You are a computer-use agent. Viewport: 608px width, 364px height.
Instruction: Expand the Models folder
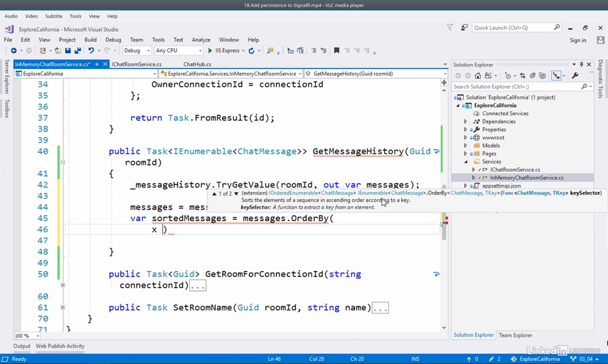pos(466,146)
